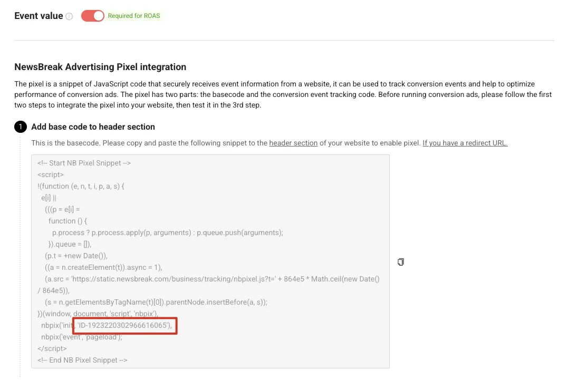The width and height of the screenshot is (588, 380).
Task: Open "If you have a redirect URL" link
Action: click(x=465, y=143)
